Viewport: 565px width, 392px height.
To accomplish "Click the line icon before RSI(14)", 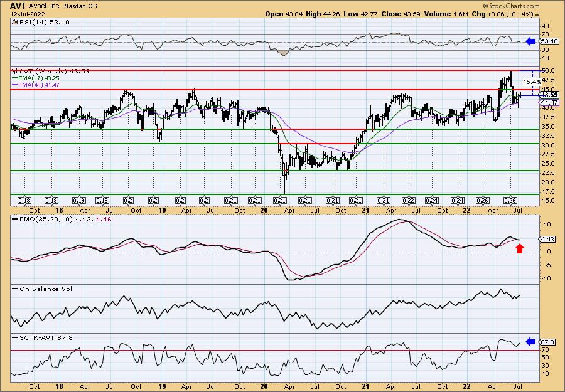I will 14,22.
